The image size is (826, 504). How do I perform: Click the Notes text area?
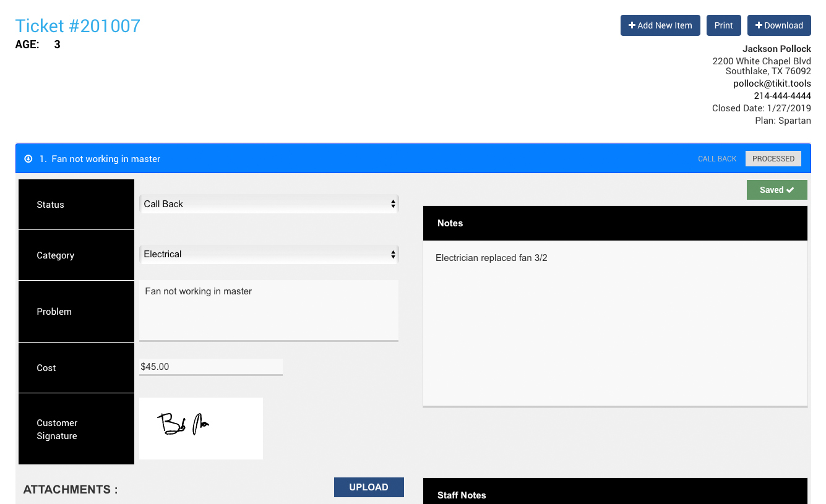[615, 323]
